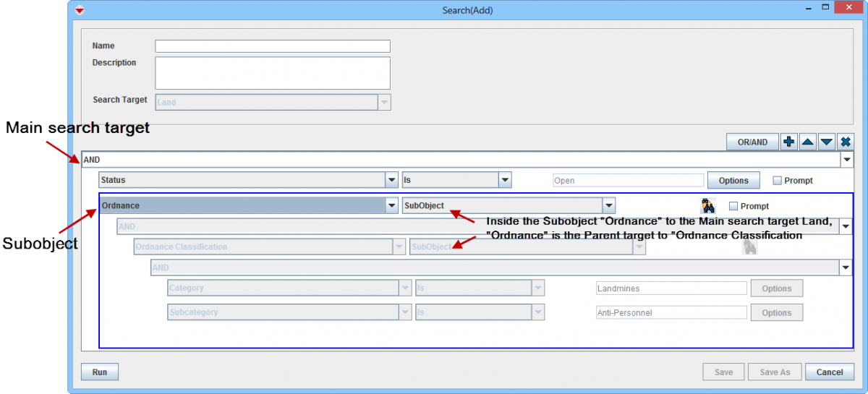Open the 'Is' operator dropdown for Status
Screen dimensions: 868x394
pos(505,180)
